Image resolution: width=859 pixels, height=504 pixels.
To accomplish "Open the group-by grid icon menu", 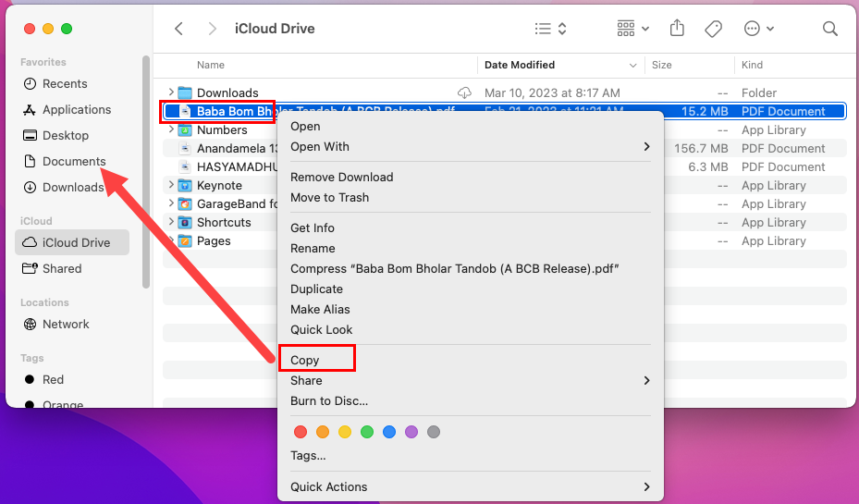I will click(632, 29).
